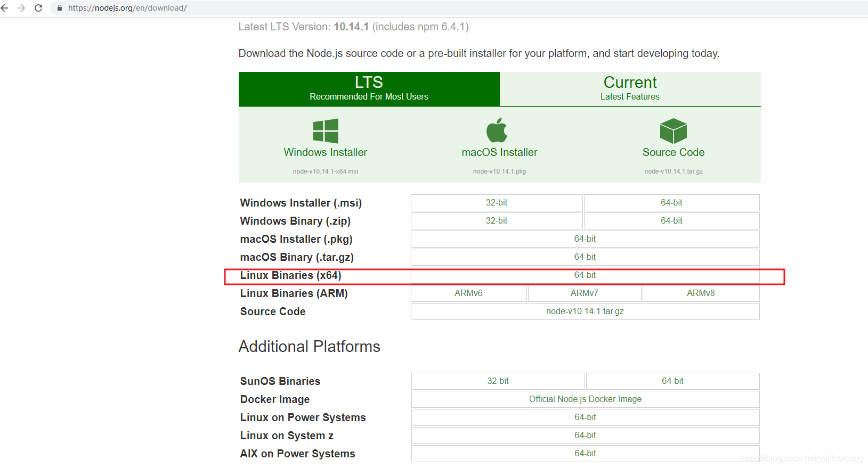Click node-v10.14.1.tar.gz under Source Code icon
Screen dimensions: 868x468
(674, 171)
